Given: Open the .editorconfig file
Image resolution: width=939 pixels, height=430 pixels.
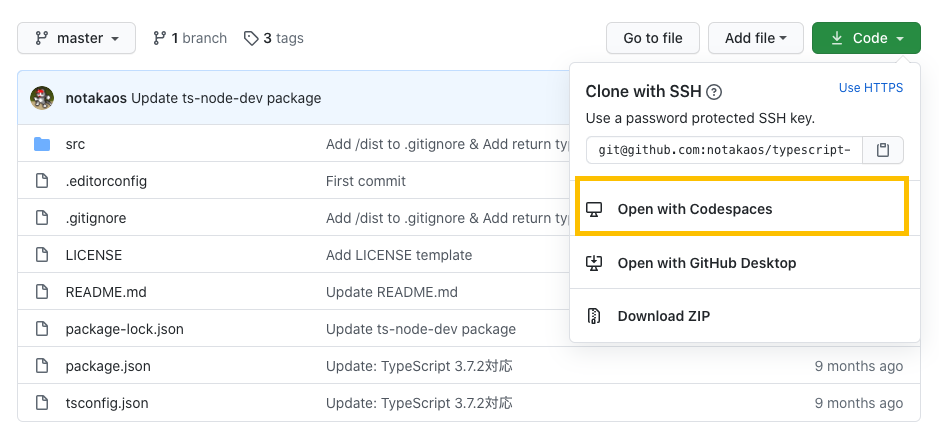Looking at the screenshot, I should pyautogui.click(x=106, y=181).
